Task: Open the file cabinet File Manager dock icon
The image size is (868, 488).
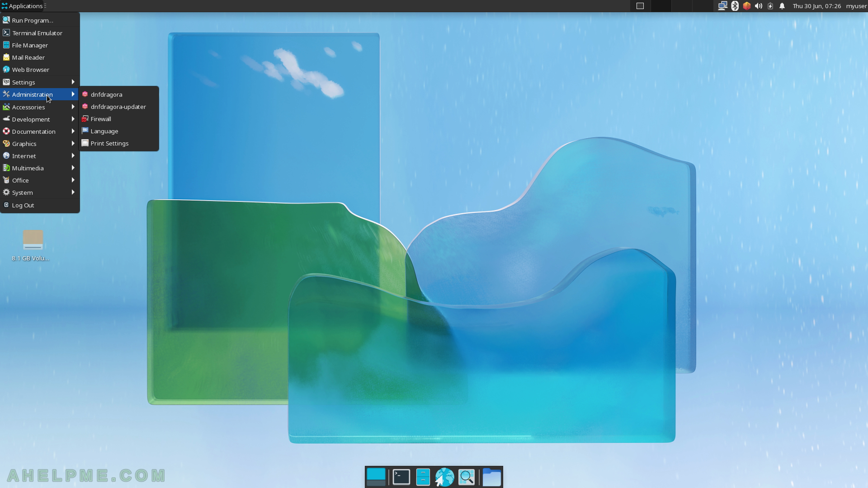Action: [x=423, y=477]
